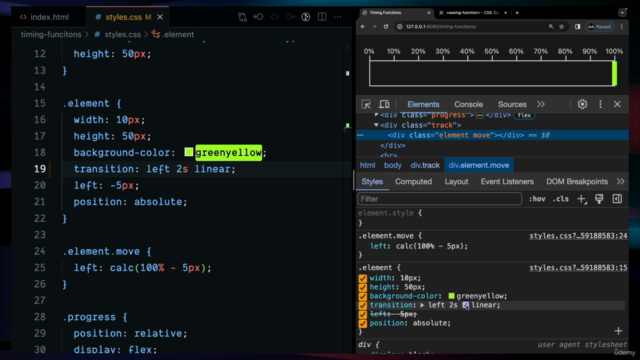Reload the page in the browser
This screenshot has height=360, width=640.
(386, 27)
